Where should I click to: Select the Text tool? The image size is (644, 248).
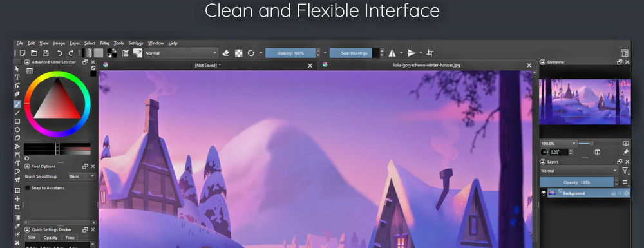pyautogui.click(x=17, y=77)
